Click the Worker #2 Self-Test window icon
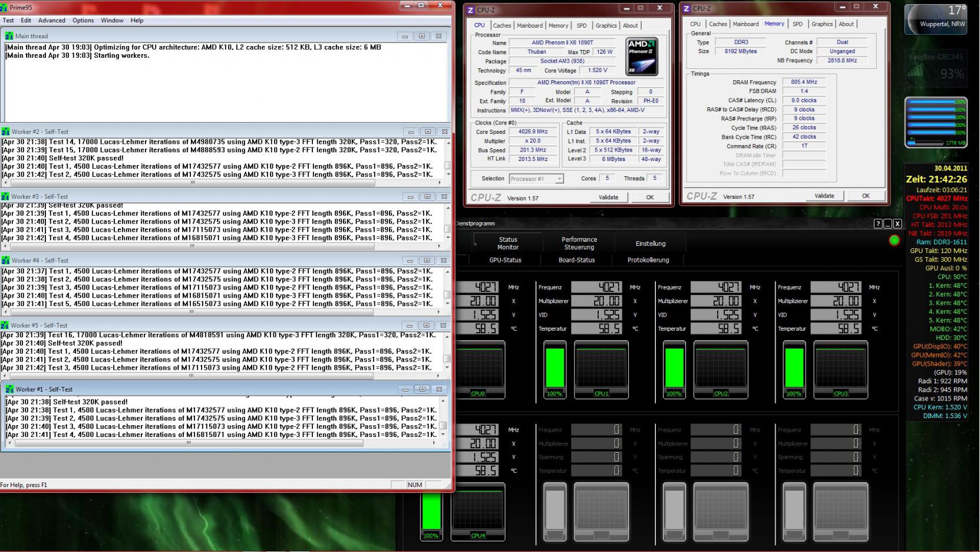 coord(5,132)
